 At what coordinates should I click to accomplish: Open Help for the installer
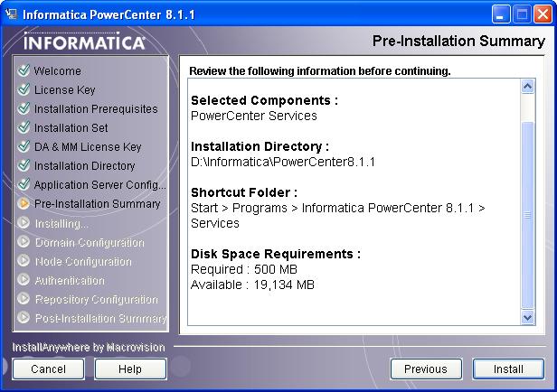[x=130, y=369]
